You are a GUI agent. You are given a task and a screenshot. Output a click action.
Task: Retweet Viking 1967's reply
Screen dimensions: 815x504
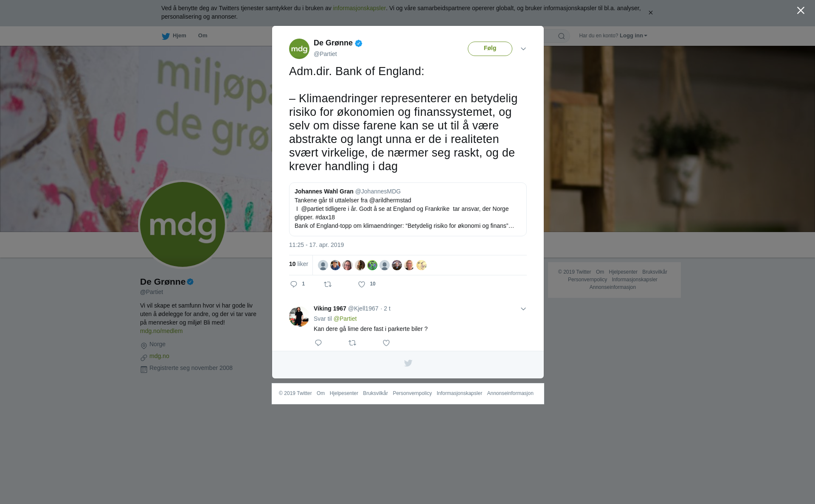352,343
